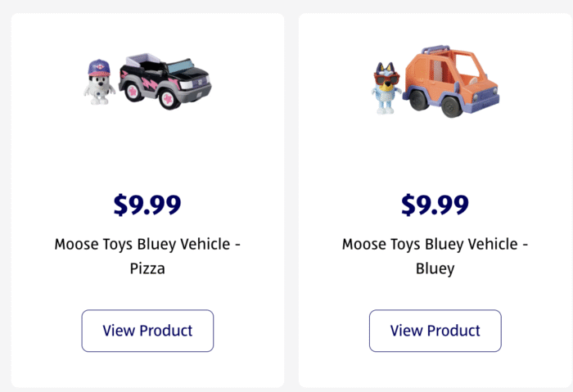Image resolution: width=573 pixels, height=392 pixels.
Task: Click the $9.99 price on the Pizza vehicle card
Action: pos(147,205)
